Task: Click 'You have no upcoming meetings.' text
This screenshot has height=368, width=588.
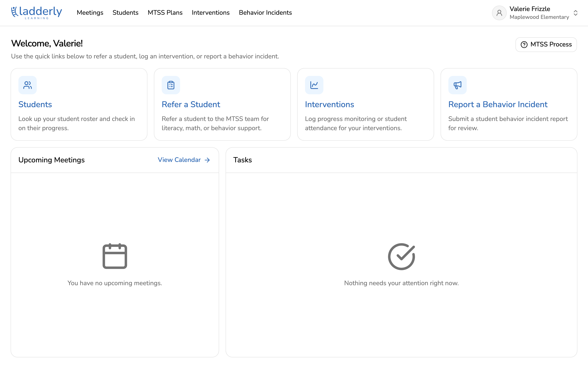Action: tap(115, 283)
